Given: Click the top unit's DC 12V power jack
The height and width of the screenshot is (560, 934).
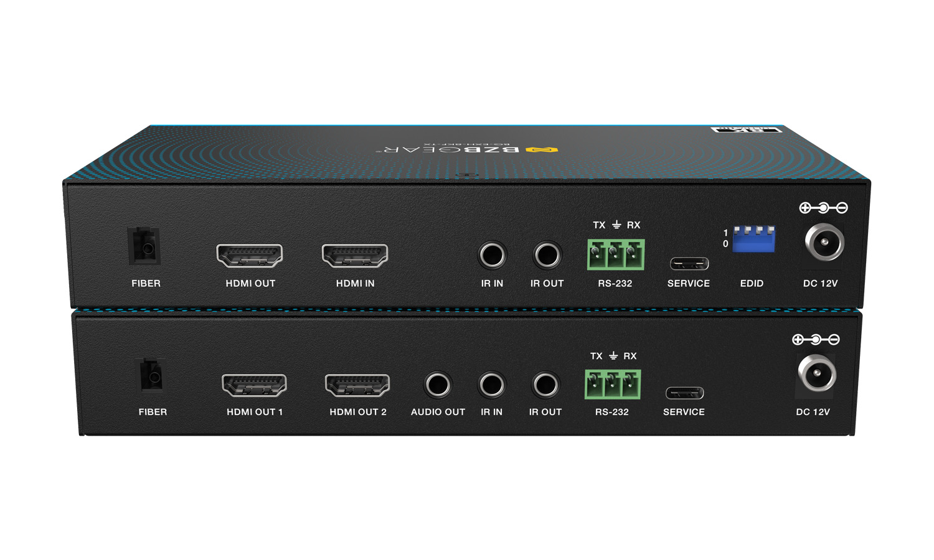Looking at the screenshot, I should [824, 242].
